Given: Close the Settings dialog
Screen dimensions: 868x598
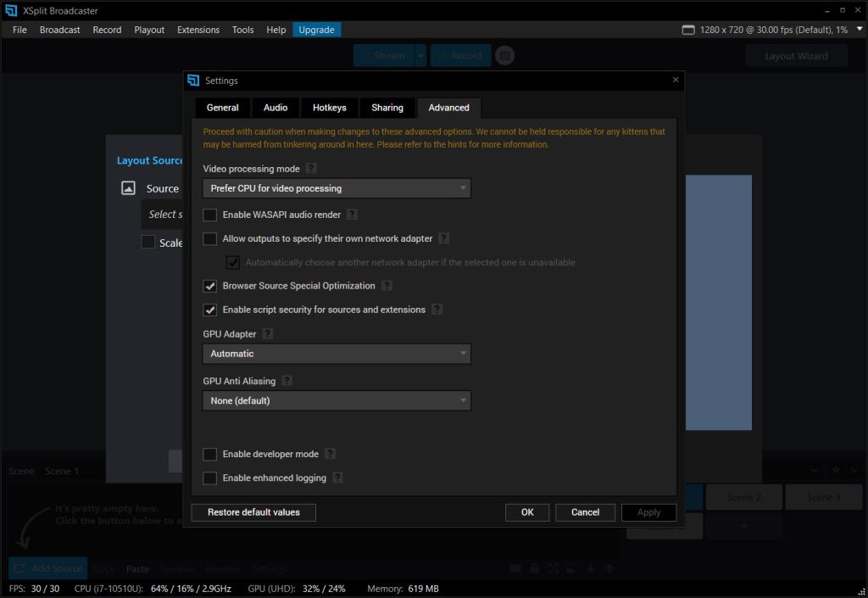Looking at the screenshot, I should [676, 80].
